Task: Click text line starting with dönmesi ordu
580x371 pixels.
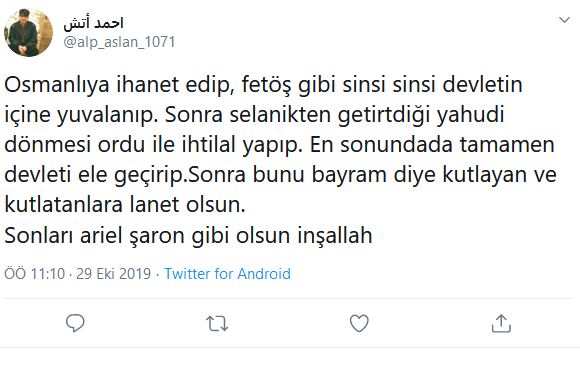Action: (279, 145)
